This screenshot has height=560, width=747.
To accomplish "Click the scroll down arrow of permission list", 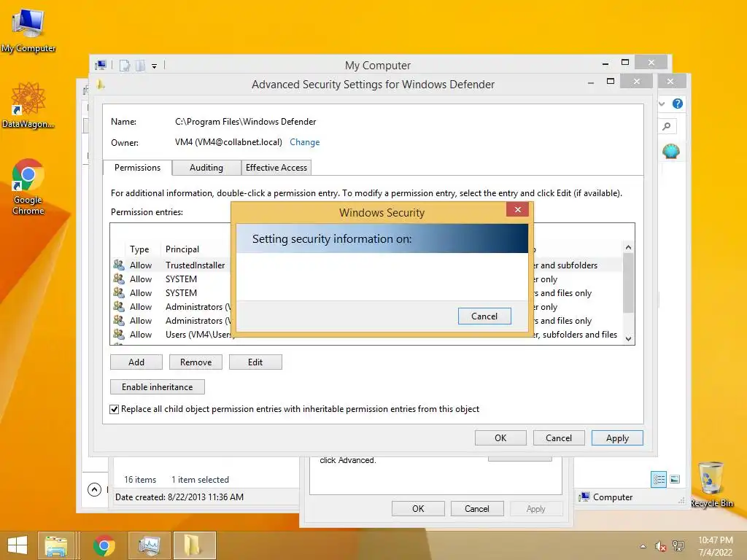I will pos(628,338).
